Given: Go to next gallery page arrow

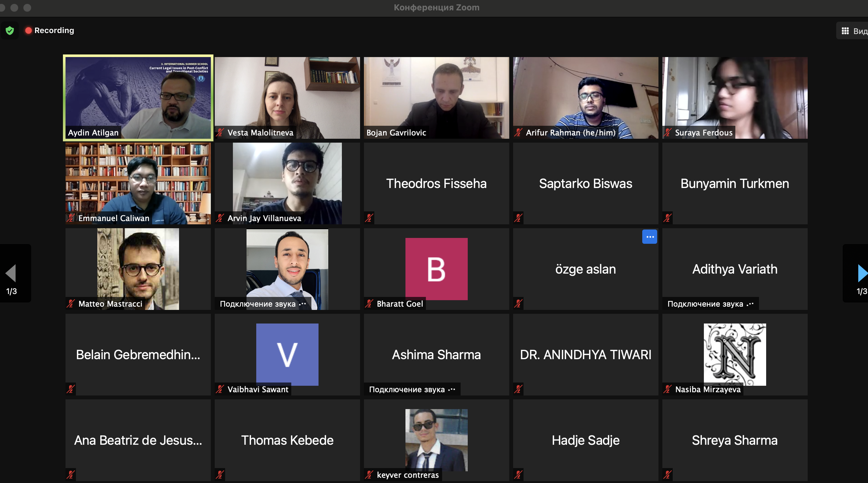Looking at the screenshot, I should tap(861, 273).
